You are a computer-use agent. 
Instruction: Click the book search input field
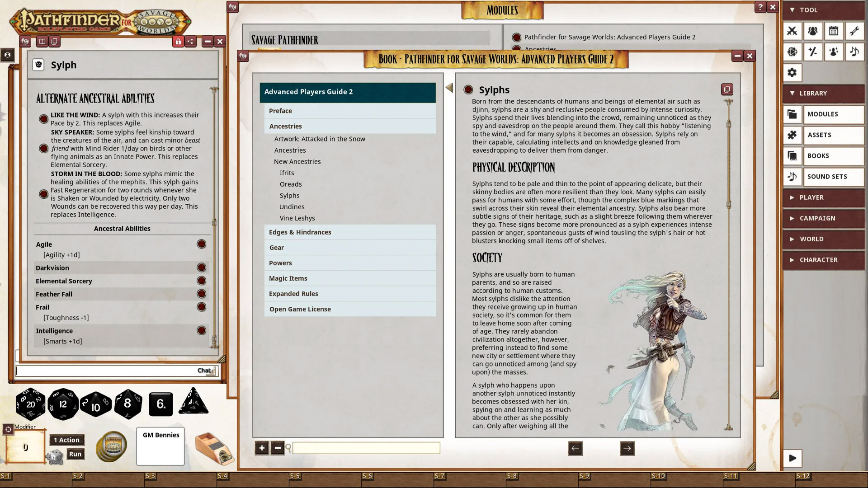tap(366, 448)
